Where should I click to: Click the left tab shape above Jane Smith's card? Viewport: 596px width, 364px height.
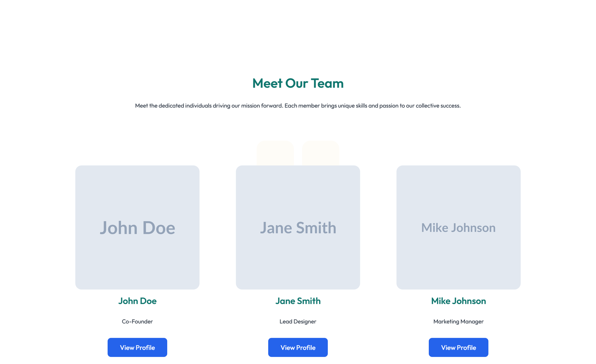tap(275, 153)
